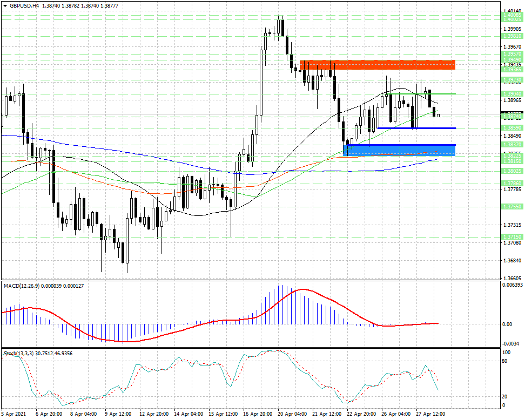Image resolution: width=525 pixels, height=420 pixels.
Task: Click the Stoch(13,3,3) indicator label
Action: (18, 354)
